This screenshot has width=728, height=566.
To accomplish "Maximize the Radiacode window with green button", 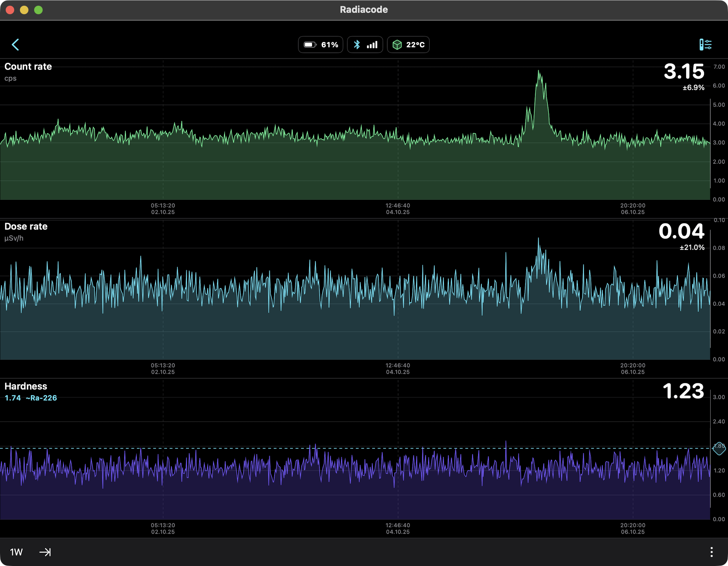I will [x=38, y=10].
